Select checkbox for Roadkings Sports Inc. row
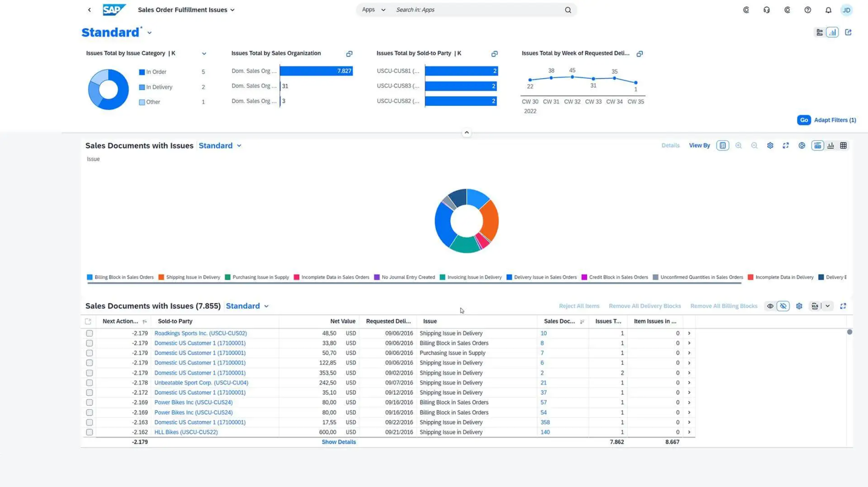868x487 pixels. [x=90, y=333]
